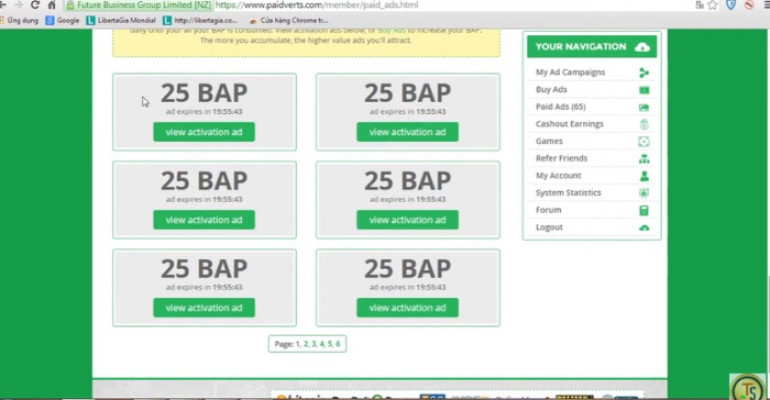Click the cloud icon beside YOUR NAVIGATION

pos(642,47)
